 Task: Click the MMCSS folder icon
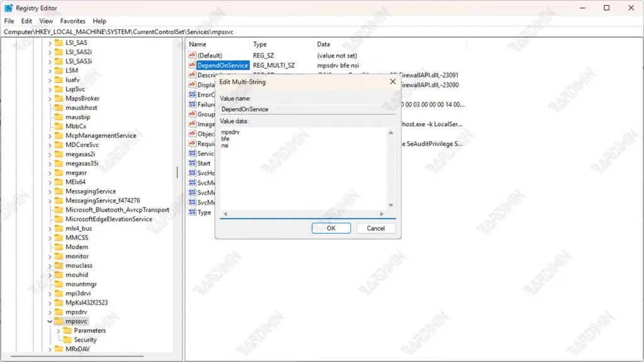tap(58, 238)
